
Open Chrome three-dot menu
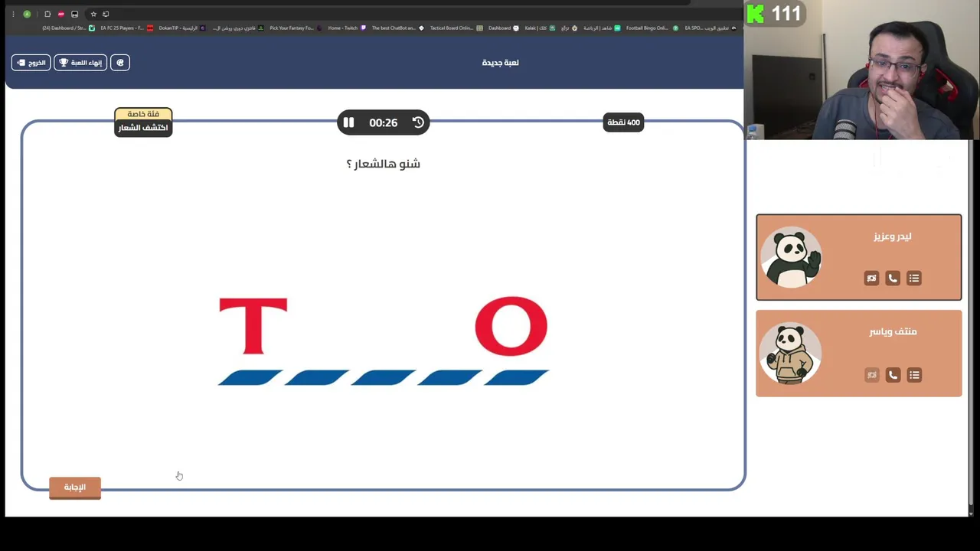13,14
